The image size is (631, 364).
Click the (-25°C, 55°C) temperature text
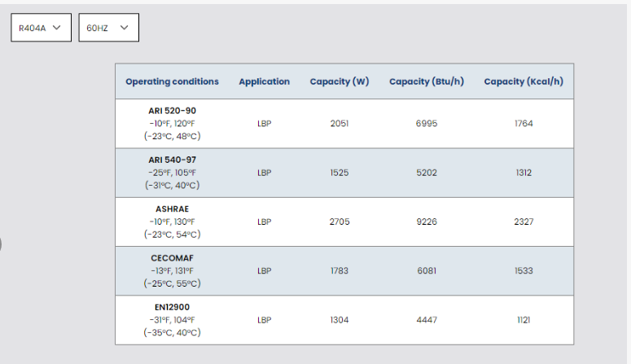coord(173,283)
